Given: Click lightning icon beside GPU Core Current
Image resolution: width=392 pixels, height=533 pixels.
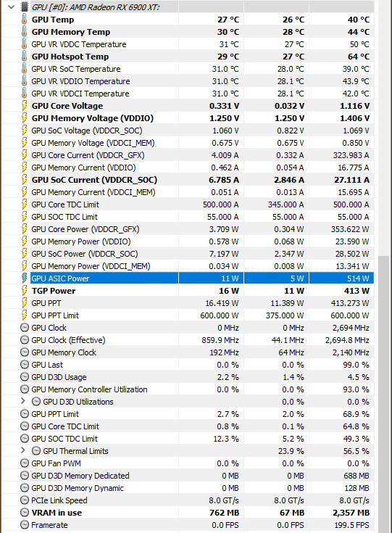Looking at the screenshot, I should pos(24,155).
